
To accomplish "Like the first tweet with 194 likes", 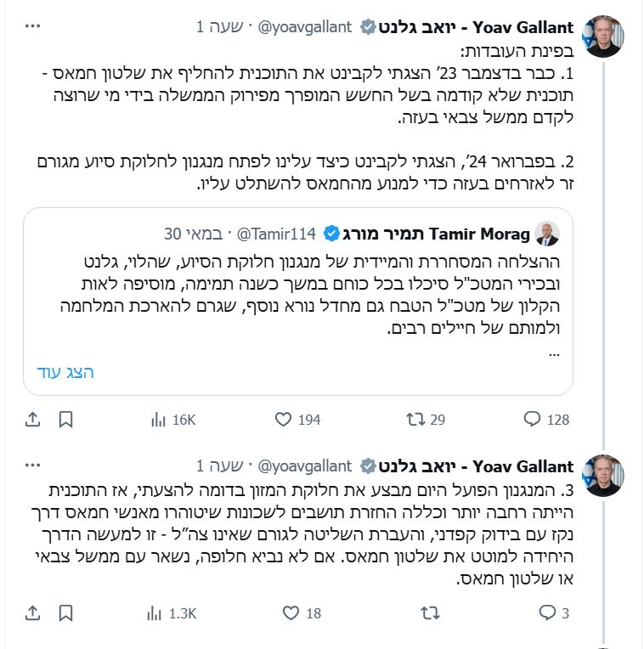I will 297,419.
